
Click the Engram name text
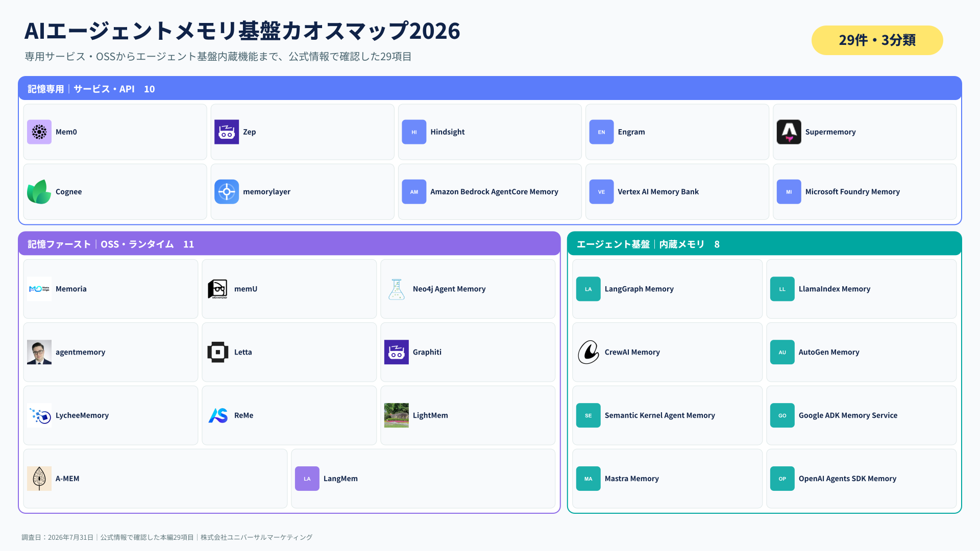pyautogui.click(x=631, y=132)
